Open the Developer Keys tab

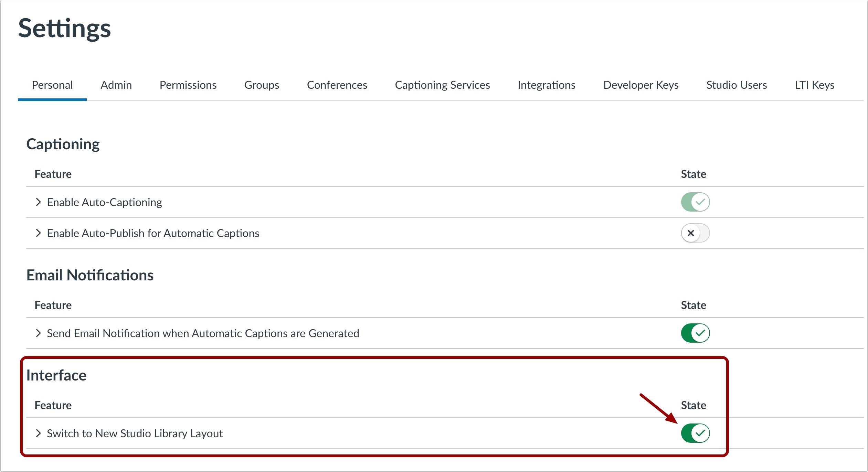(x=641, y=85)
